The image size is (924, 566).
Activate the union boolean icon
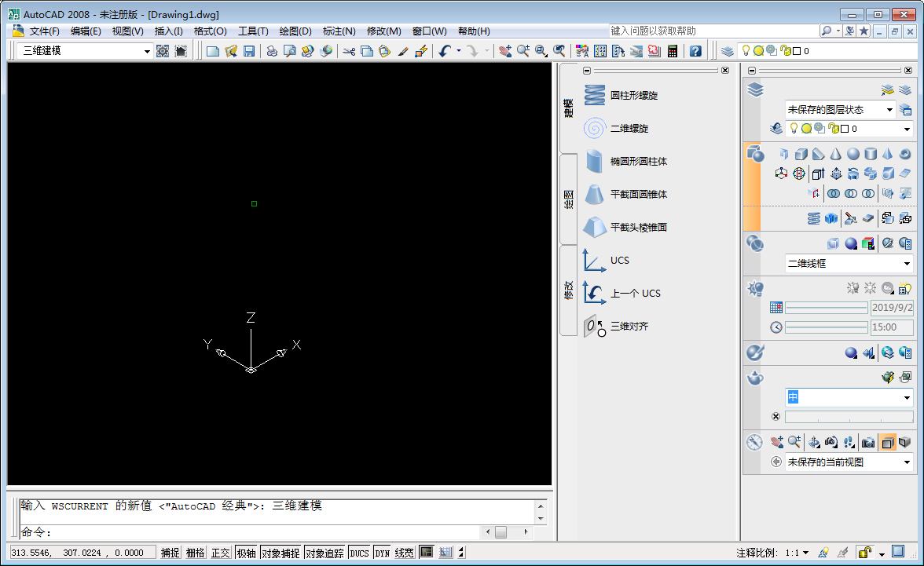tap(835, 194)
